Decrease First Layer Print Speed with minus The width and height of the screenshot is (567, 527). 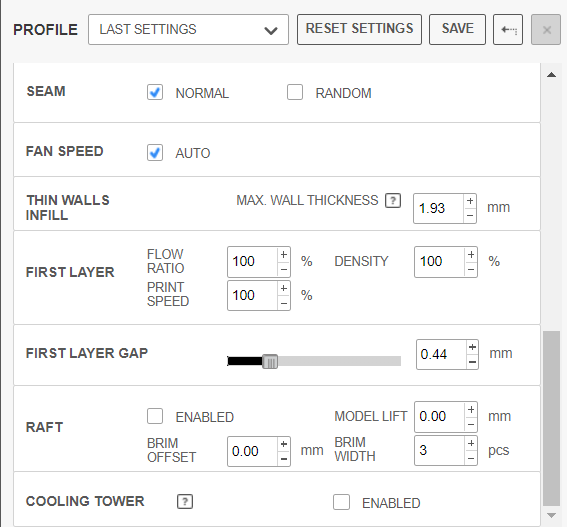pyautogui.click(x=284, y=303)
